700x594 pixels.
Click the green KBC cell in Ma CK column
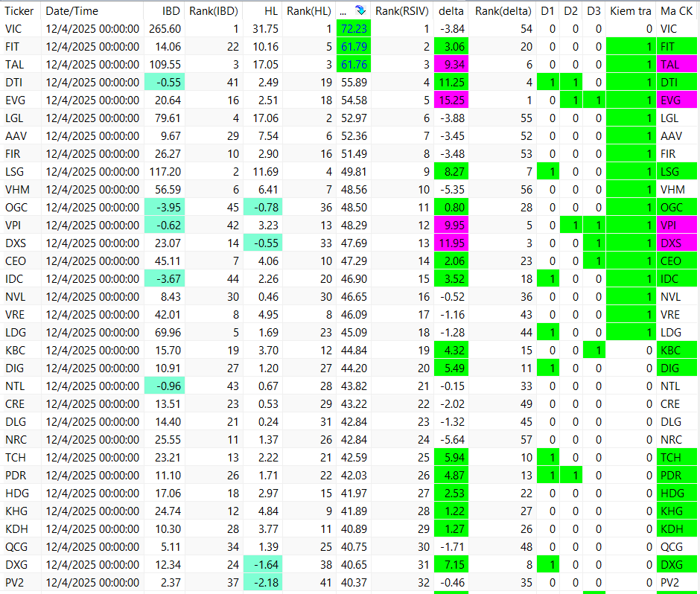click(677, 351)
